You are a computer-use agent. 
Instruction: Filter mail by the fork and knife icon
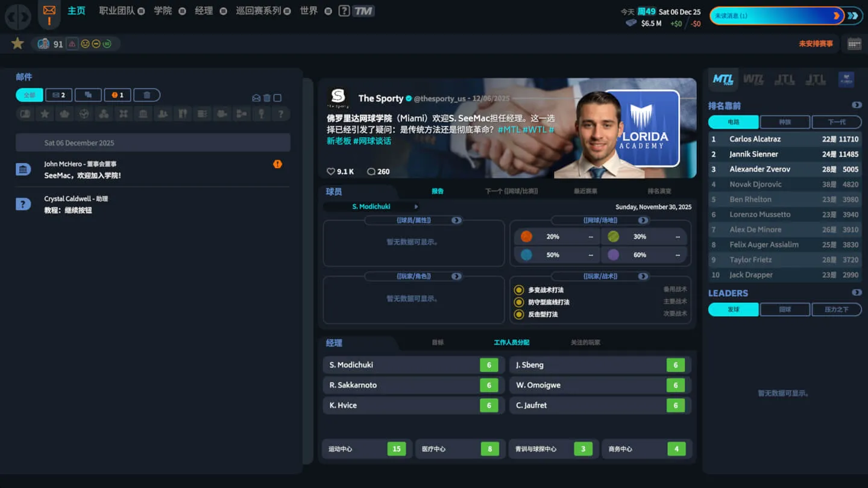[x=182, y=113]
